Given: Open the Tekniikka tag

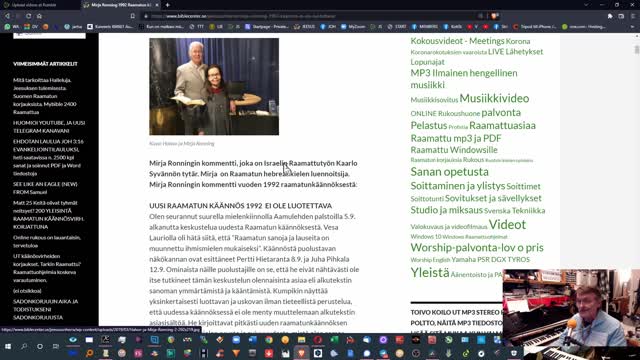Looking at the screenshot, I should tap(528, 211).
